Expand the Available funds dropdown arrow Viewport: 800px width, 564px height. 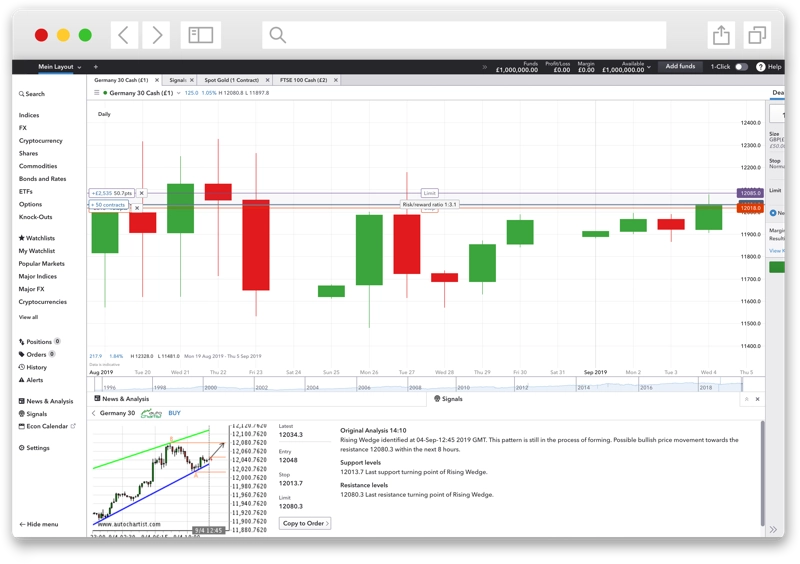(649, 67)
